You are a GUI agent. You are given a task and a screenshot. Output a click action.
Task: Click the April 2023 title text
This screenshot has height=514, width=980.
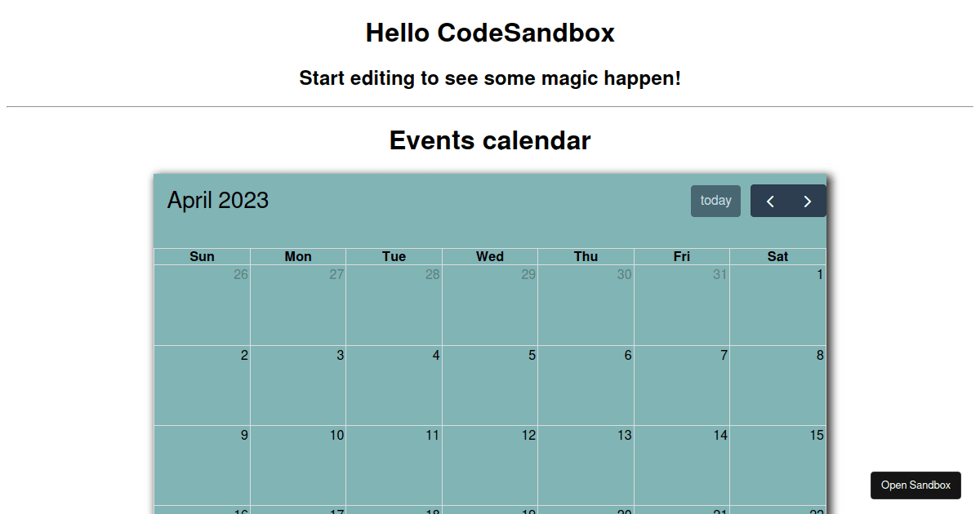pyautogui.click(x=217, y=200)
